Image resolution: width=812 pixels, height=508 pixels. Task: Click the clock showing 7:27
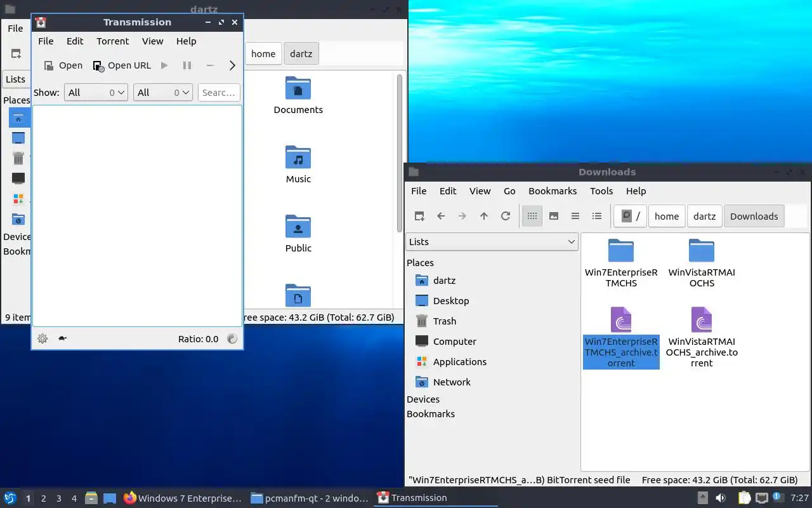799,498
